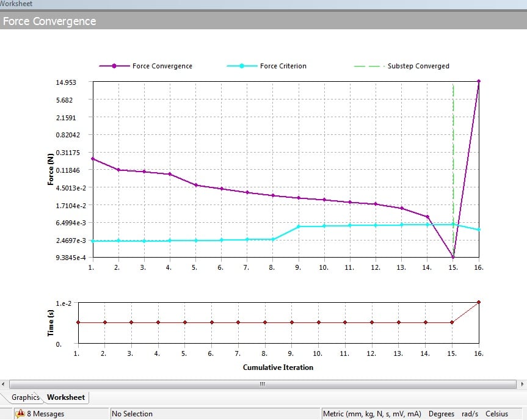Click the 6.4994e-3 force axis value
This screenshot has width=527, height=420.
(71, 223)
